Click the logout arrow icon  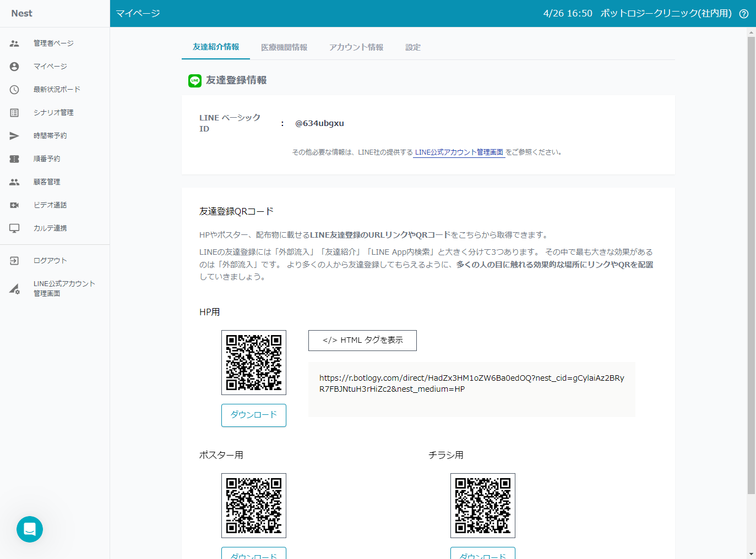14,261
